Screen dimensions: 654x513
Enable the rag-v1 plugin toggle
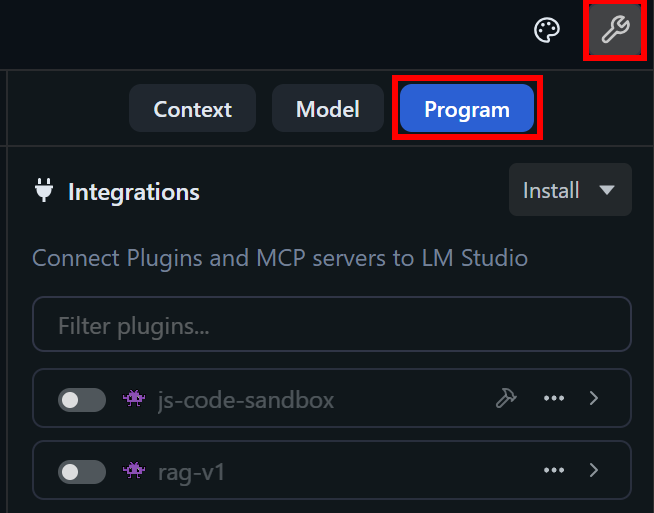pos(82,471)
